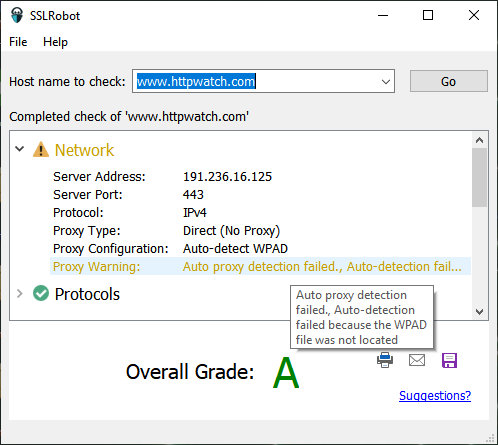Viewport: 498px width, 445px height.
Task: Collapse the Network section
Action: pos(20,149)
